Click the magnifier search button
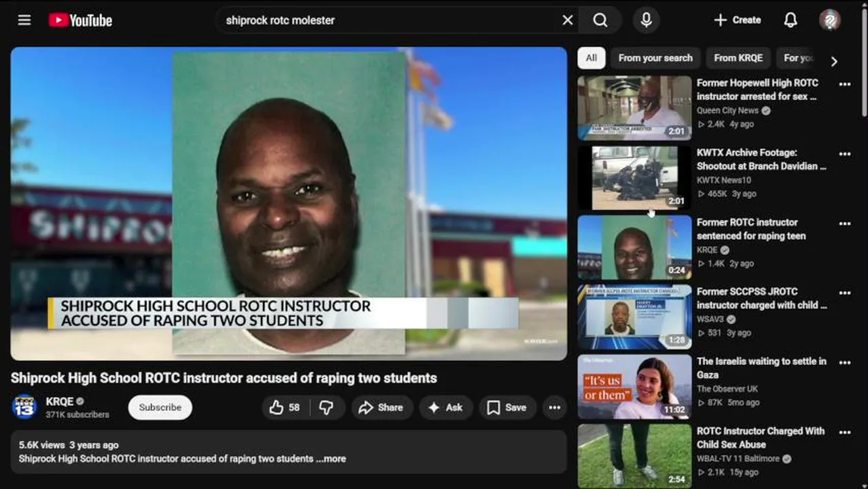The image size is (868, 489). pos(600,20)
